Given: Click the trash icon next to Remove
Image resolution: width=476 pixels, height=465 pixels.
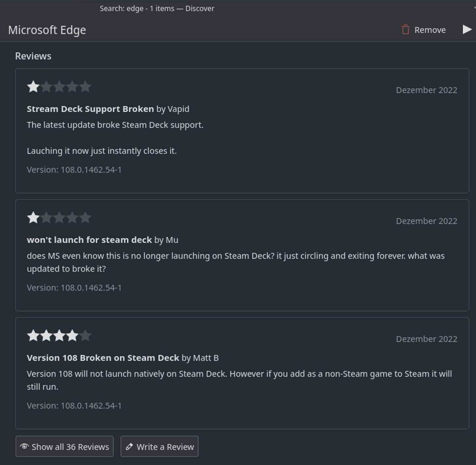Looking at the screenshot, I should click(406, 30).
